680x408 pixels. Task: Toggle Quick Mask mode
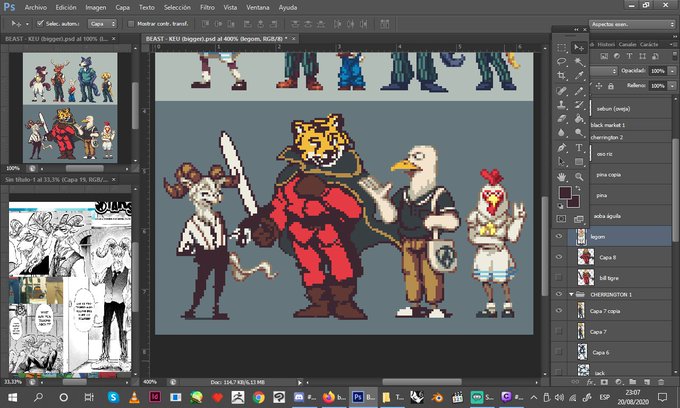tap(562, 219)
